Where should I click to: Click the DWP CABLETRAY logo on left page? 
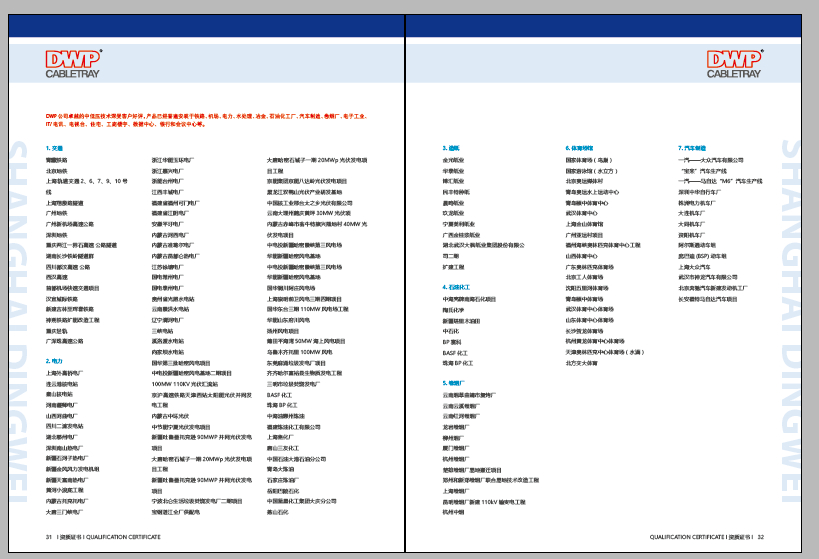click(x=73, y=64)
